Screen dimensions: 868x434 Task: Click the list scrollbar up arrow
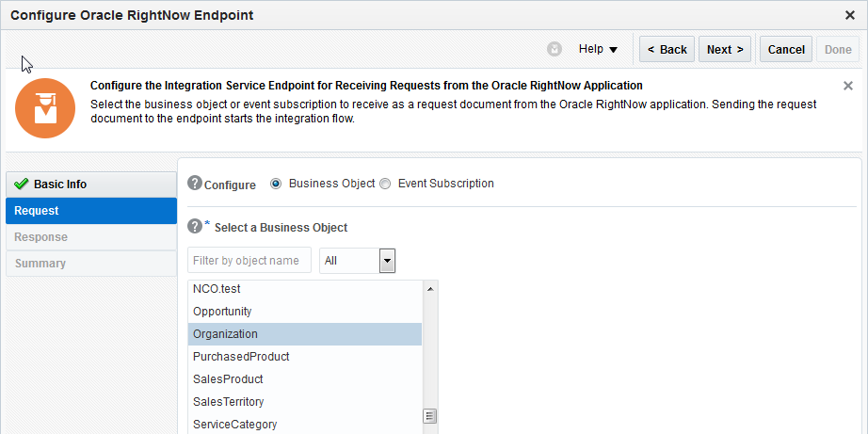pos(430,289)
